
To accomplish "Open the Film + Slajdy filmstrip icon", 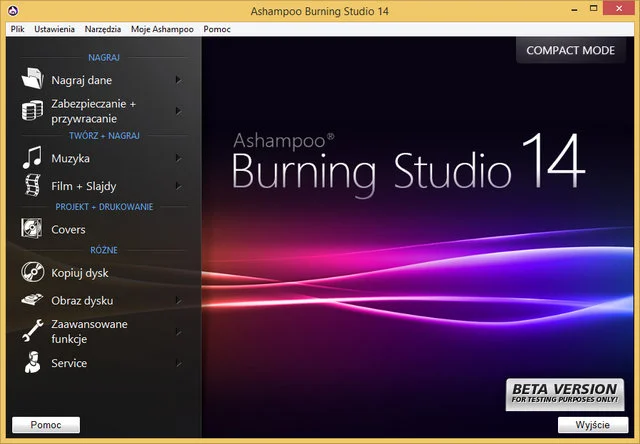I will 33,185.
